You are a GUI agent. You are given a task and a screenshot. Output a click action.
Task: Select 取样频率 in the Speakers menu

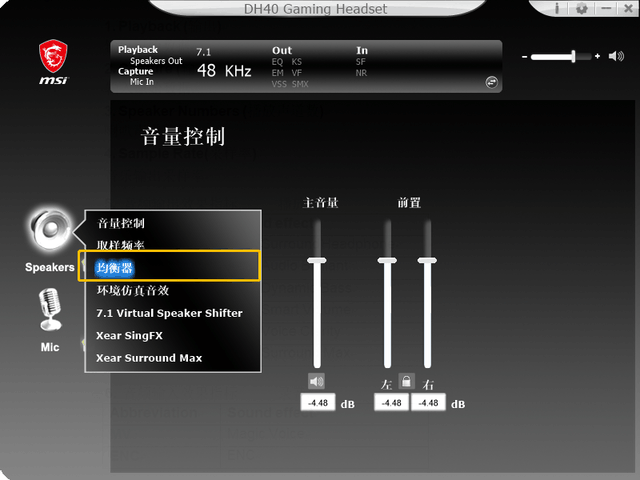121,245
